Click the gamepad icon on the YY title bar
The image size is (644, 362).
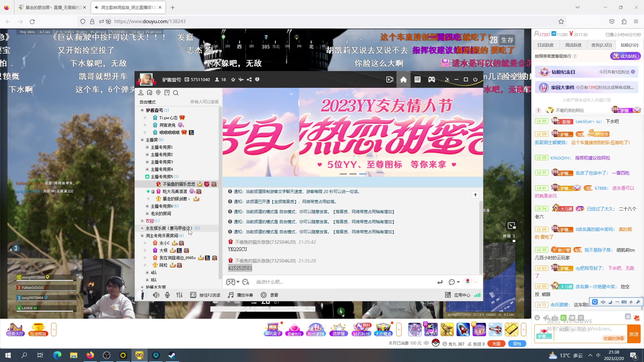431,79
